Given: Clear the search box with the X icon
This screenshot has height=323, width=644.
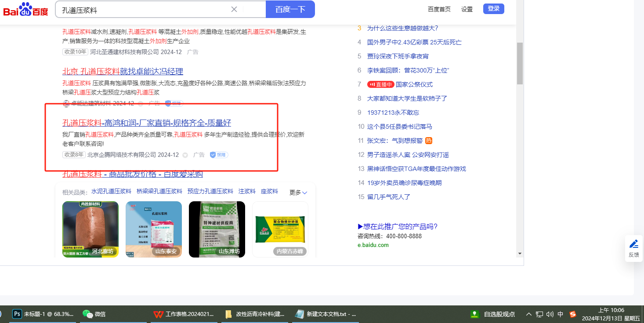Looking at the screenshot, I should click(234, 9).
